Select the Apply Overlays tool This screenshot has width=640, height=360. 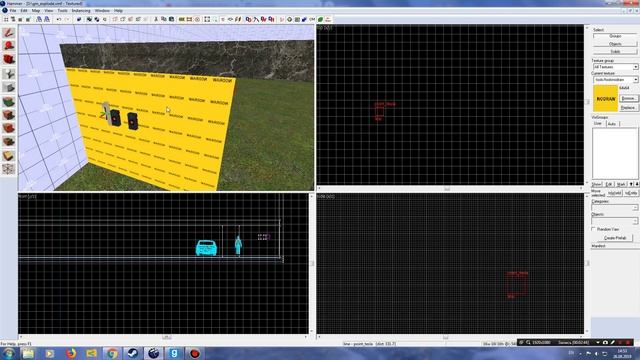(x=9, y=142)
